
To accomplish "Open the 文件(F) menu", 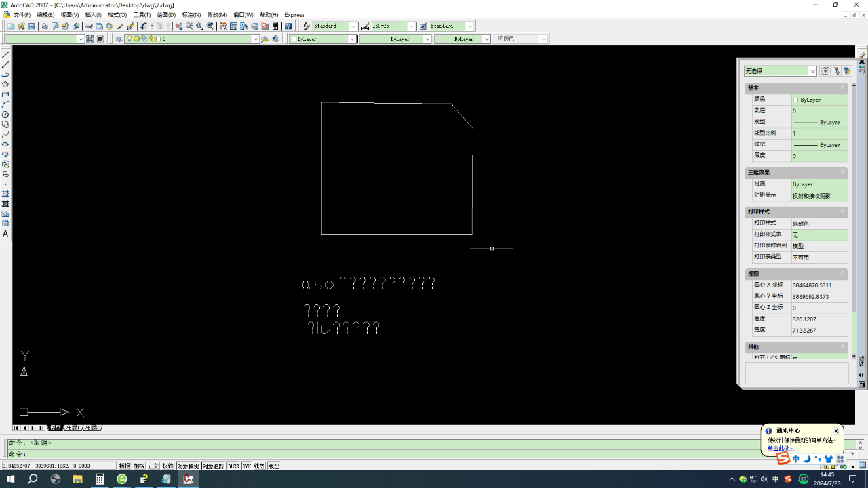I will [x=22, y=15].
